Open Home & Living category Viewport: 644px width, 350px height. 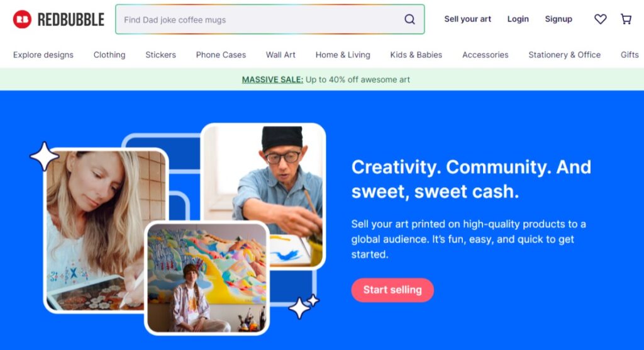(343, 55)
